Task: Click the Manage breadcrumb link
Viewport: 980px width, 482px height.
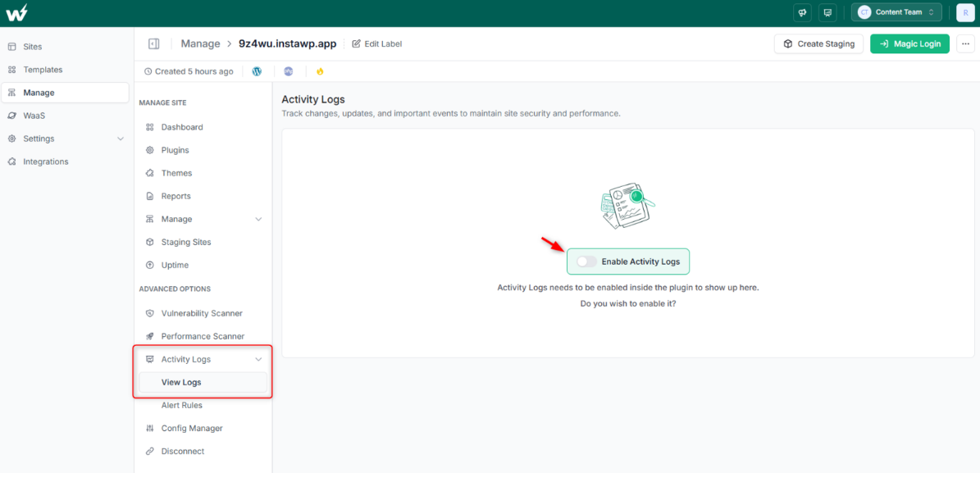Action: point(201,43)
